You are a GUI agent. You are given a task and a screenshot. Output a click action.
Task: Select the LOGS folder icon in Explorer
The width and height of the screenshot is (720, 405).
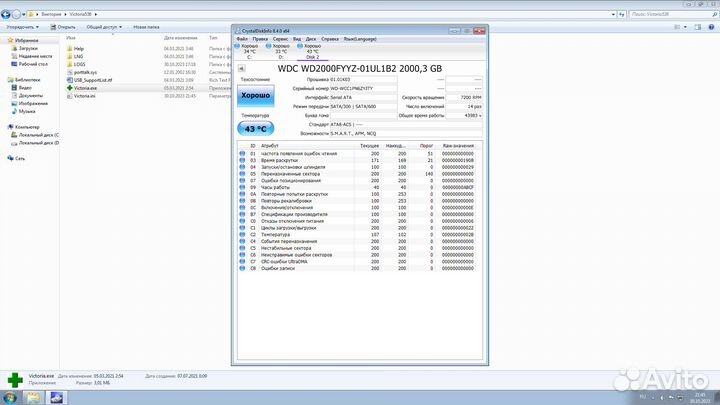pos(70,64)
